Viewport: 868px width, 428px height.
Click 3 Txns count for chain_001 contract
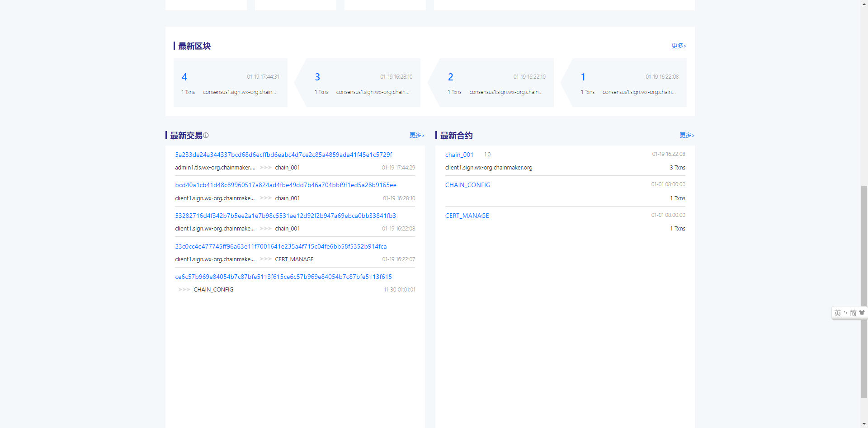click(x=678, y=167)
